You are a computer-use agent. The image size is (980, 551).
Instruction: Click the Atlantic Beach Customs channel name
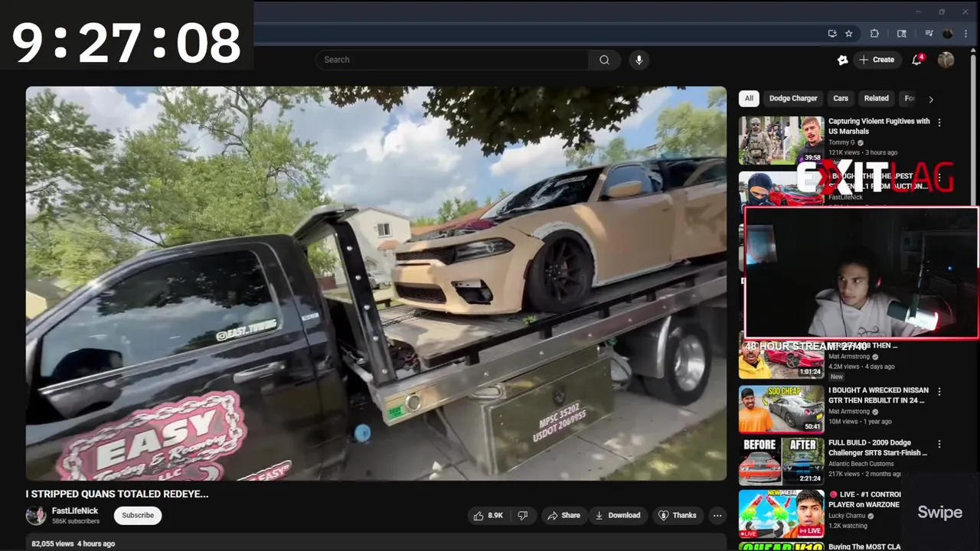861,464
